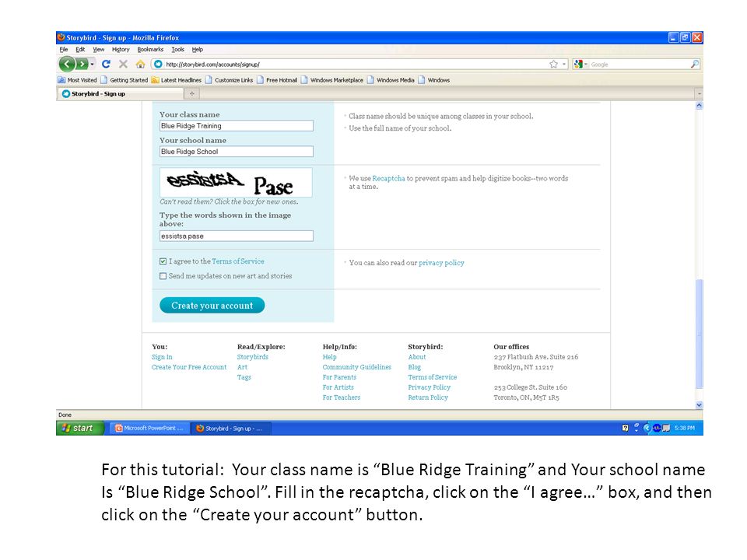Screen dimensions: 747x560
Task: Open the list all tabs dropdown
Action: click(x=699, y=94)
